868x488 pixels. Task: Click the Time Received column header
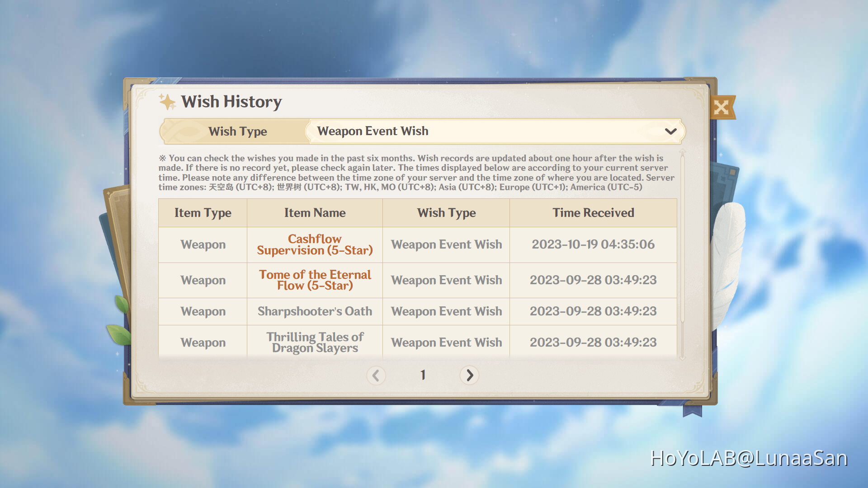(x=593, y=213)
